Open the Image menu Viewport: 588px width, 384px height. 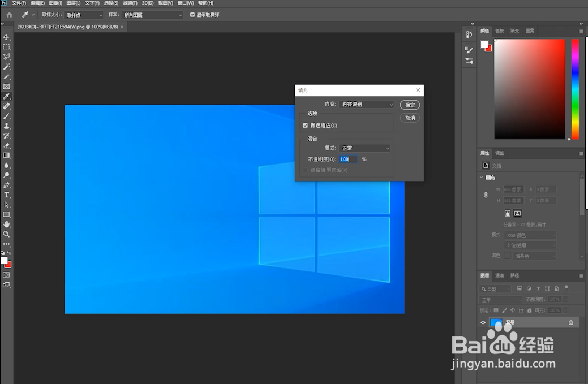point(55,3)
